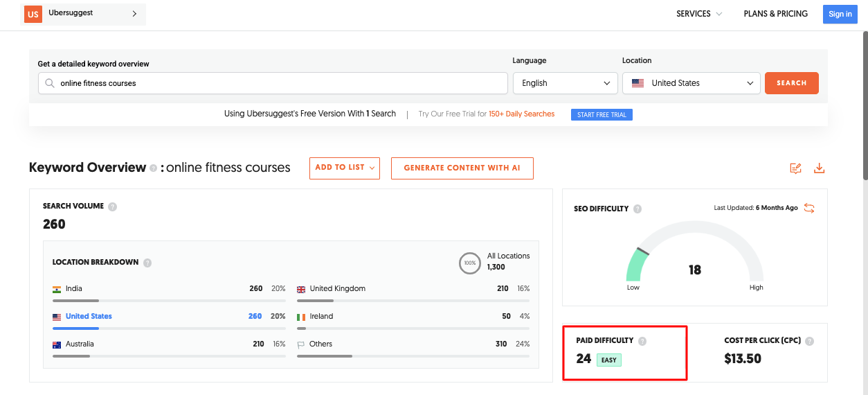868x395 pixels.
Task: Click the paid difficulty value 24
Action: [x=584, y=359]
